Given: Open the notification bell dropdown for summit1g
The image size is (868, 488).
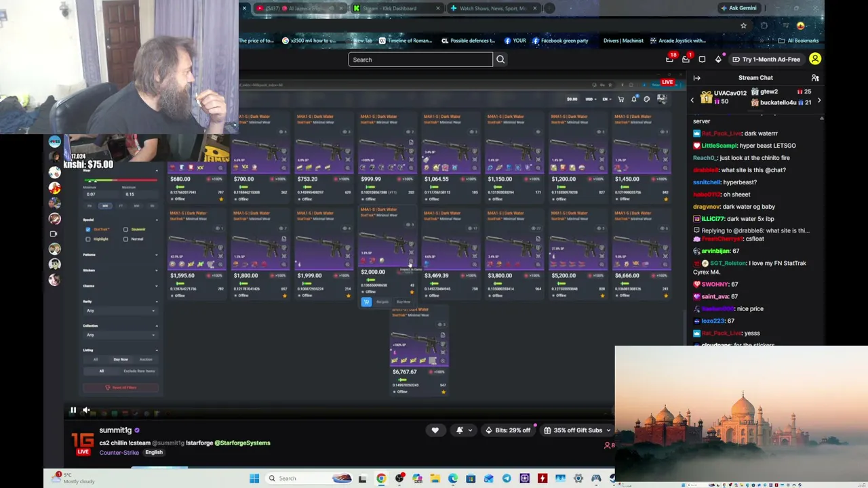Looking at the screenshot, I should pos(464,430).
